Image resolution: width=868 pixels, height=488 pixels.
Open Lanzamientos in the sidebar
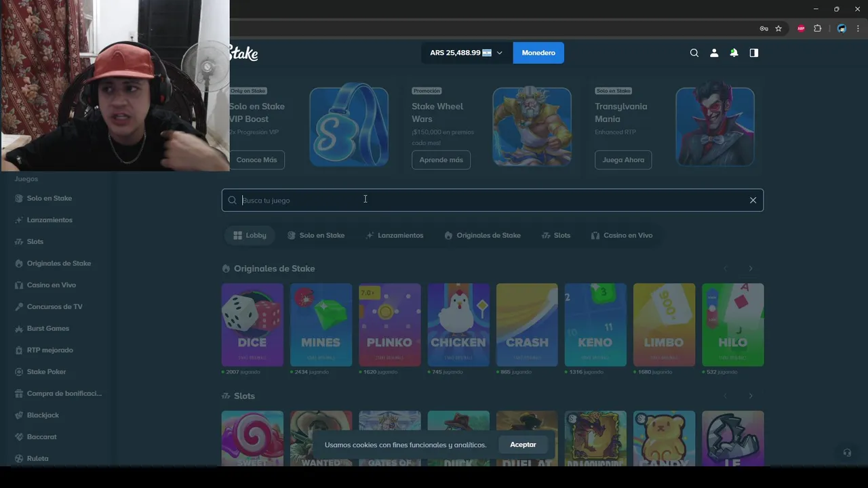pos(43,220)
